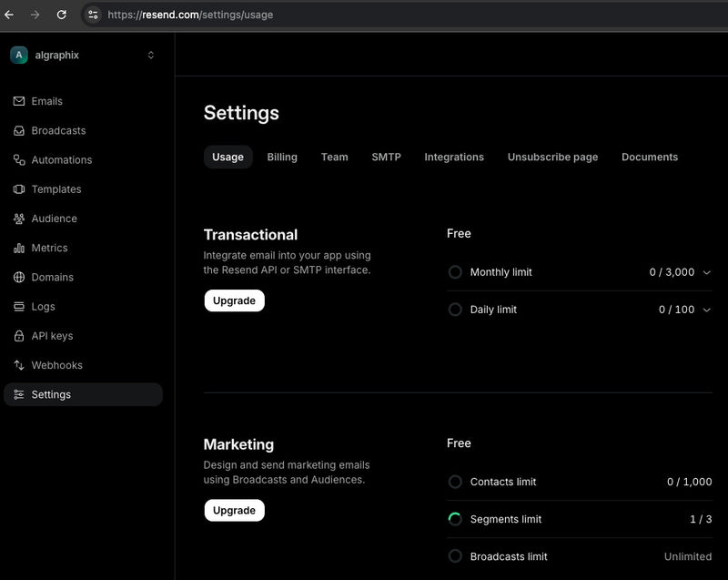
Task: Click the browser forward arrow
Action: coord(35,15)
